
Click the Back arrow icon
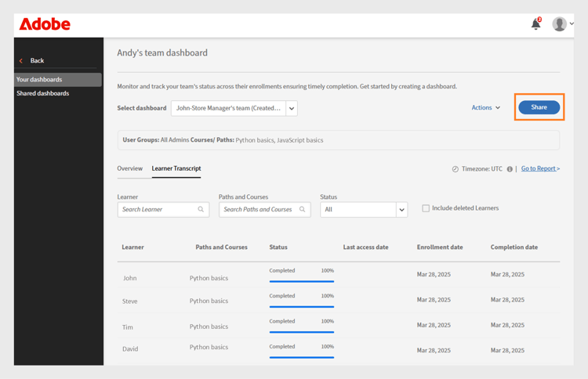click(21, 60)
